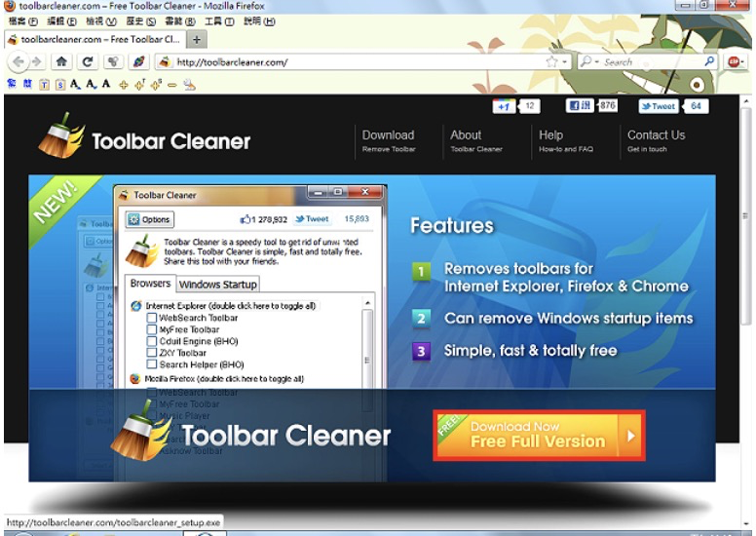Click the yellow plus icon marked S
This screenshot has width=756, height=536.
click(x=156, y=85)
